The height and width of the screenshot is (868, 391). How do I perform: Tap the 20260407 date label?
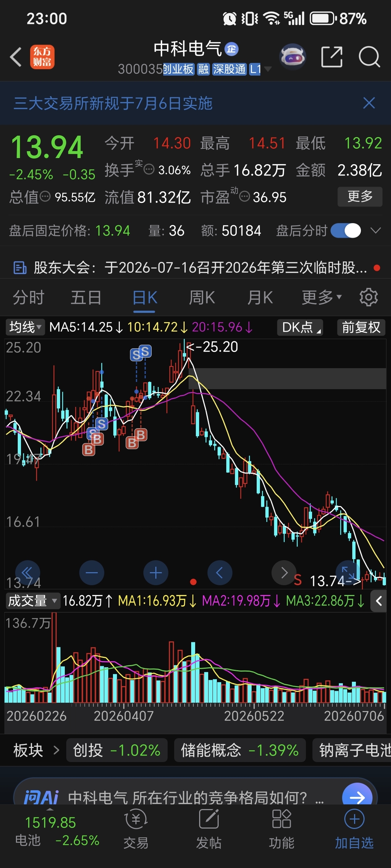(124, 716)
